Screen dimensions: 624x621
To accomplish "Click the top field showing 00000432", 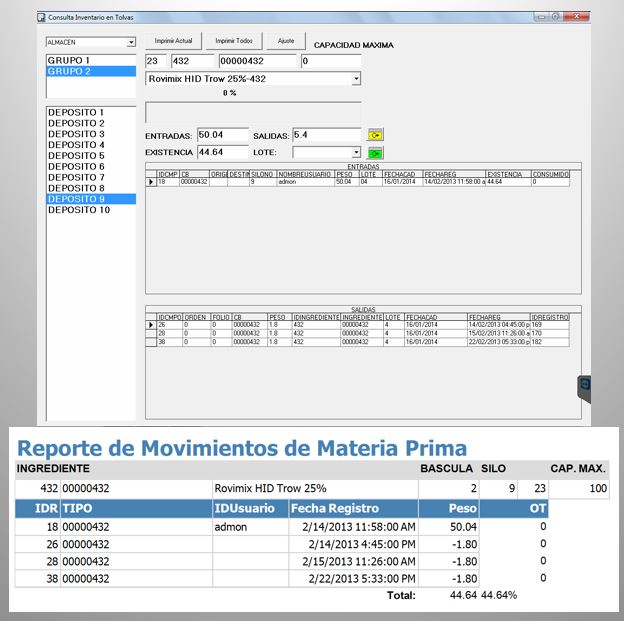I will point(257,61).
